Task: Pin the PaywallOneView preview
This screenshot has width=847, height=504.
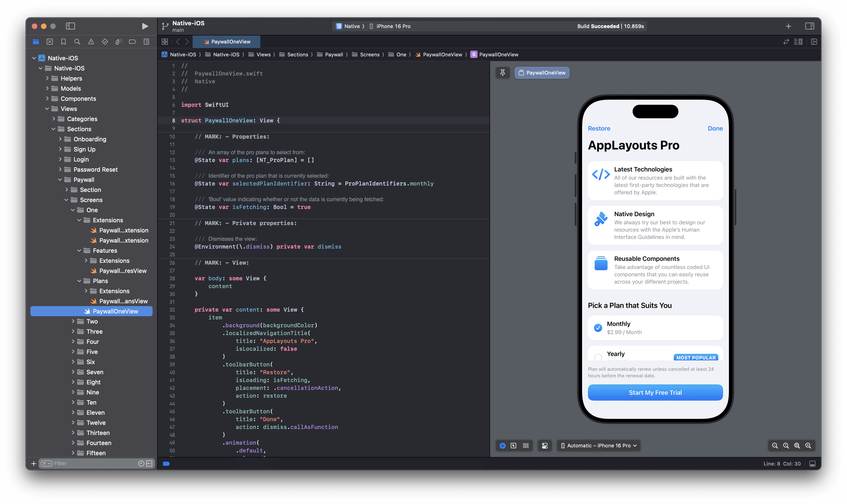Action: point(503,72)
